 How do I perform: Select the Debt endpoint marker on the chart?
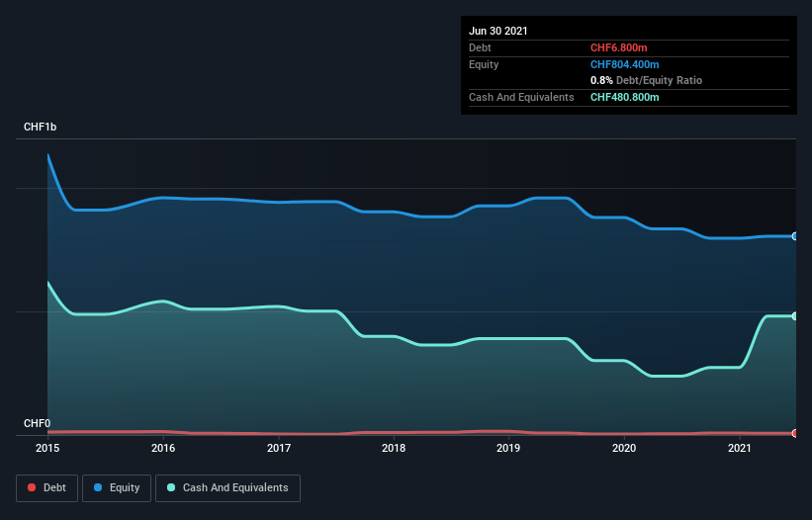(795, 433)
